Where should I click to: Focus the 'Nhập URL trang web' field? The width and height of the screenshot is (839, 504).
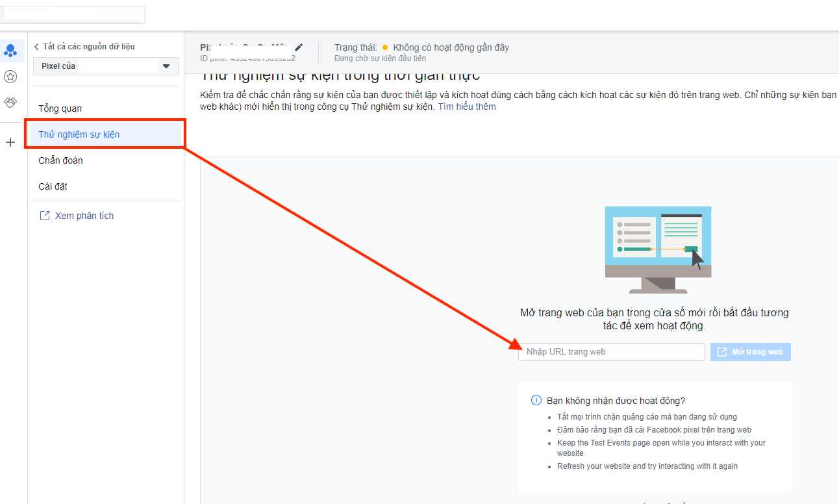[611, 352]
